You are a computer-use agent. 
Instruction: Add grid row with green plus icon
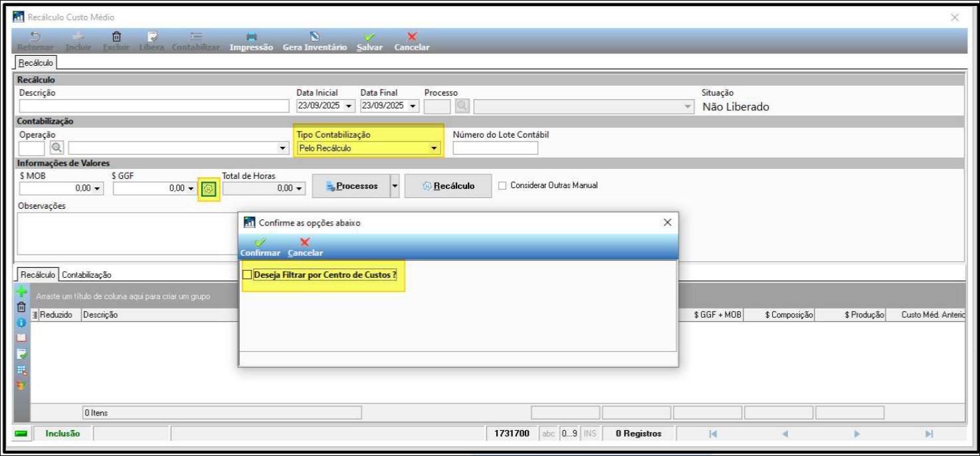[21, 292]
